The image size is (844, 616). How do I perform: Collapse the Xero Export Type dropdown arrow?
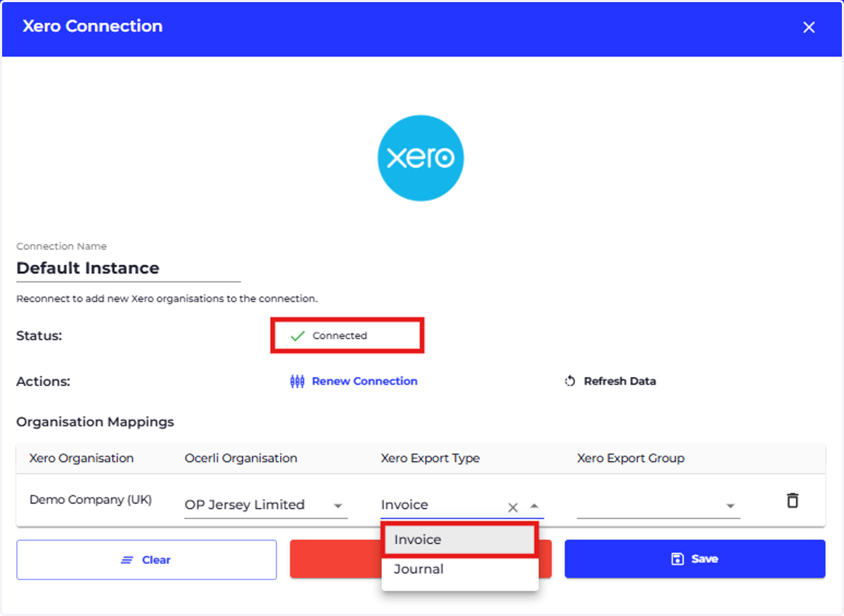click(535, 506)
